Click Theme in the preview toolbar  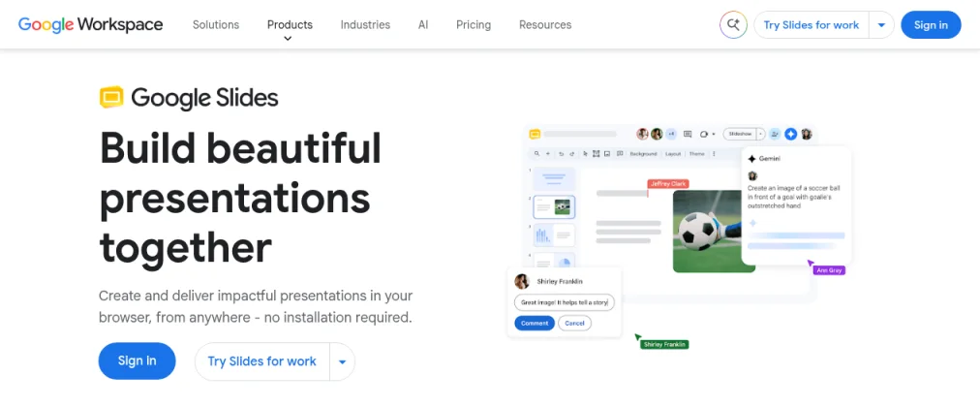pos(697,154)
